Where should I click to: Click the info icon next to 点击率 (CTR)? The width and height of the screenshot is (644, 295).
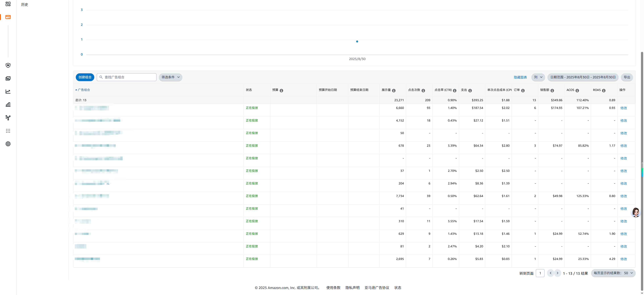click(455, 91)
